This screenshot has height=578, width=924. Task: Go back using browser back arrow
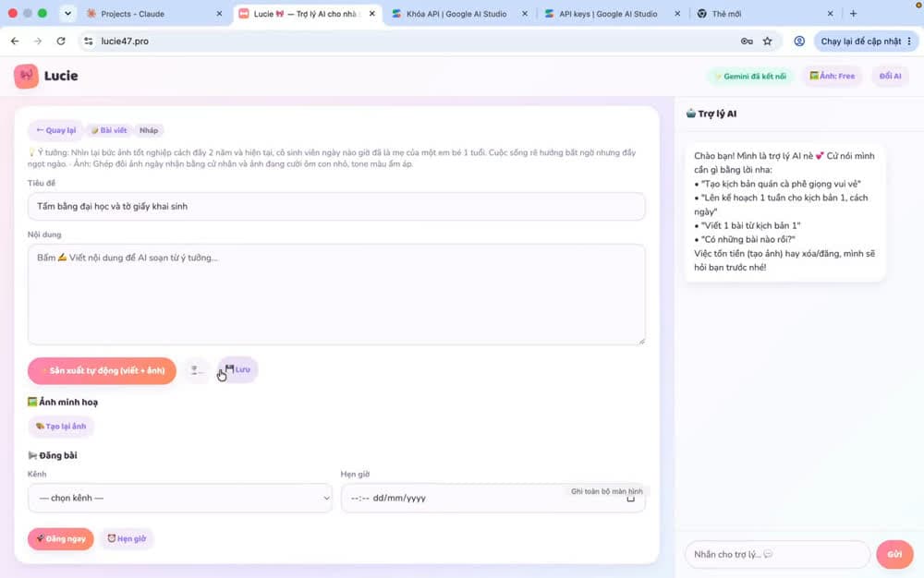15,42
